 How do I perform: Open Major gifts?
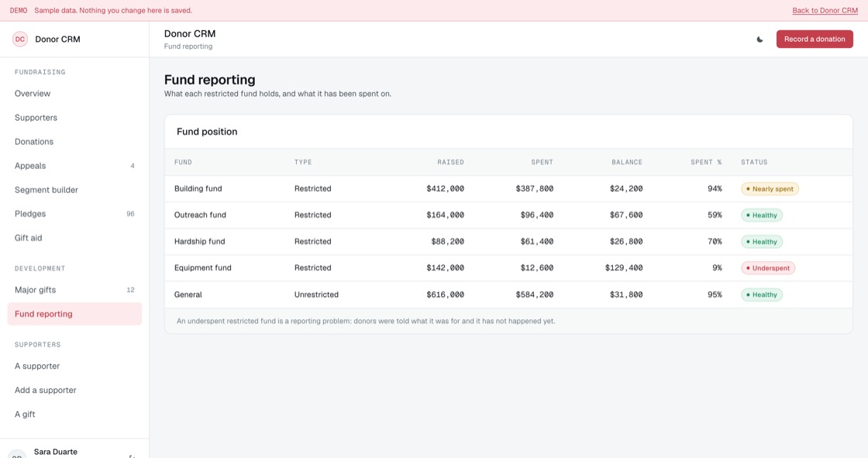[74, 290]
